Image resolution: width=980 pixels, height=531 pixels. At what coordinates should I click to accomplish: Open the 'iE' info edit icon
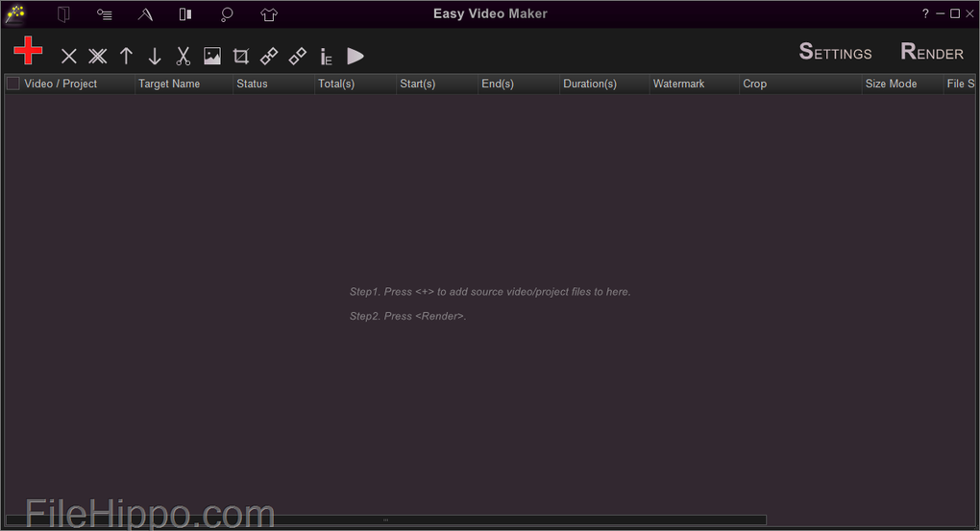tap(326, 57)
